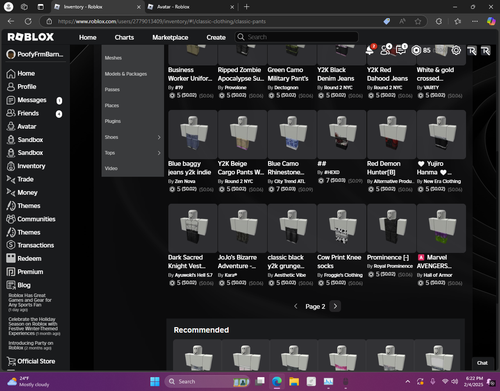Click the search magnifier icon in the Roblox header
500x391 pixels.
pos(241,37)
